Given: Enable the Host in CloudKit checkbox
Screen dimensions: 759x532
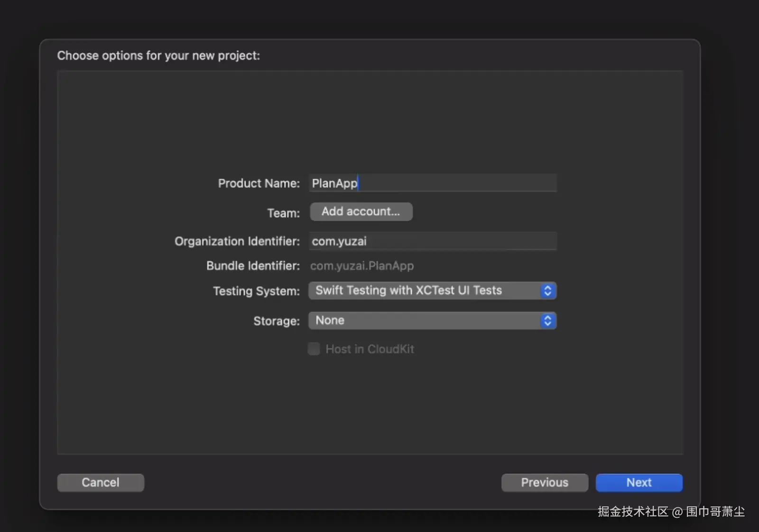Looking at the screenshot, I should point(314,349).
